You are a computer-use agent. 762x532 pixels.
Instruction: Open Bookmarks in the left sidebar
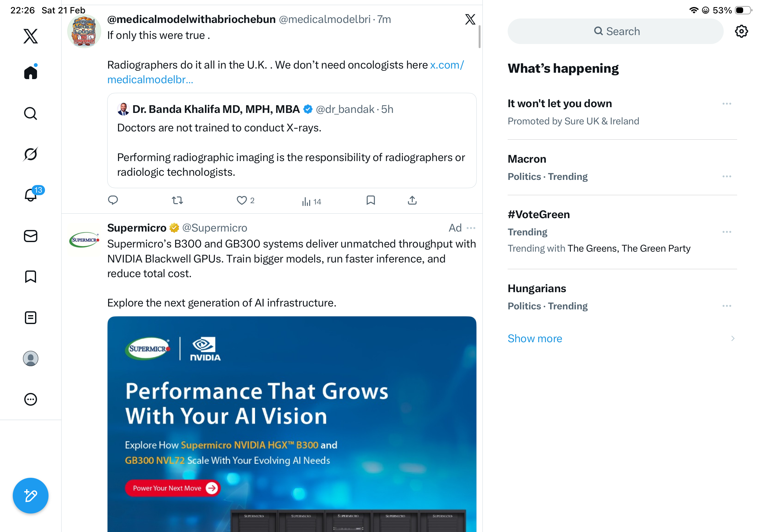(31, 277)
